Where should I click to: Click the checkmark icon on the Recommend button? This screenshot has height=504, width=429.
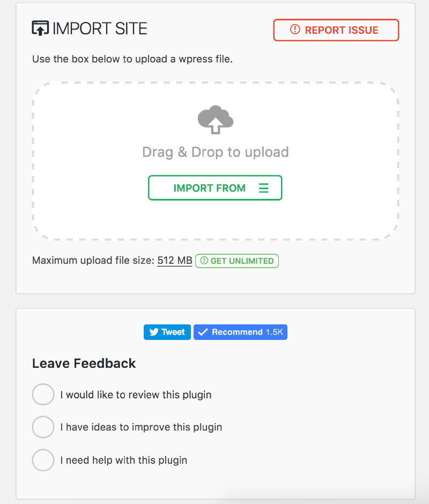[202, 332]
